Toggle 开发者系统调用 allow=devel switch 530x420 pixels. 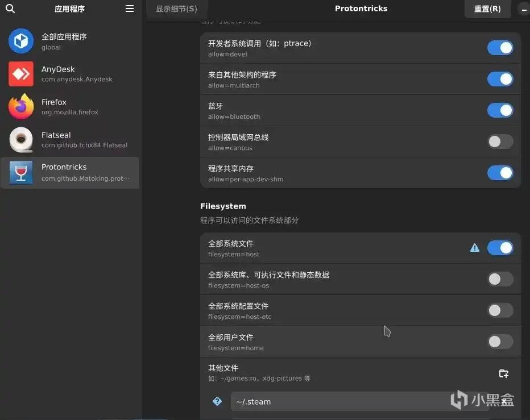click(500, 48)
